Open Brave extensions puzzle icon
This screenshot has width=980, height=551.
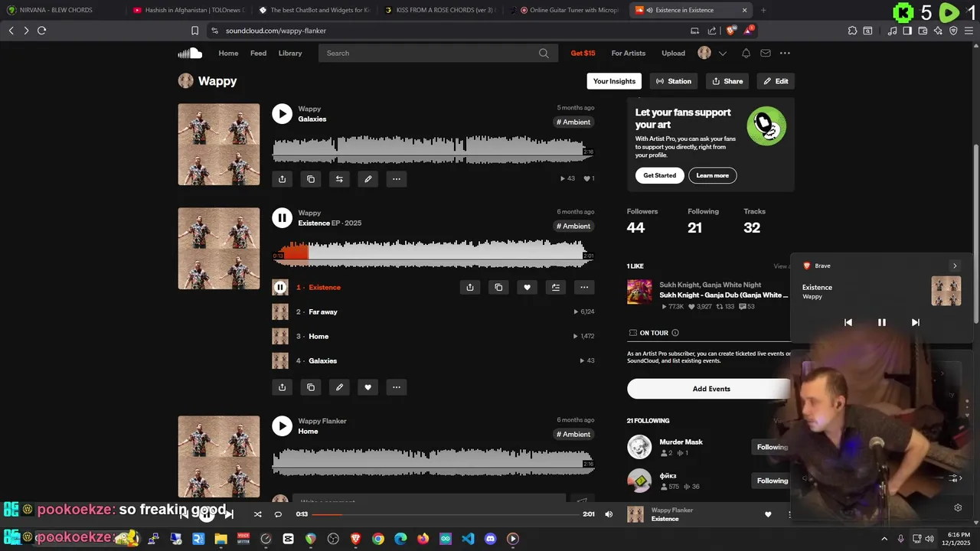(x=852, y=31)
